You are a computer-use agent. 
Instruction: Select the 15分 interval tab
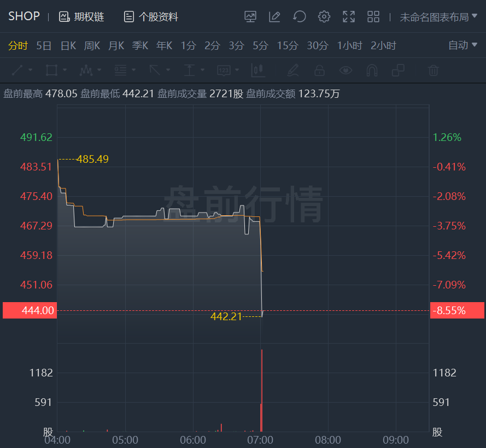pyautogui.click(x=287, y=45)
